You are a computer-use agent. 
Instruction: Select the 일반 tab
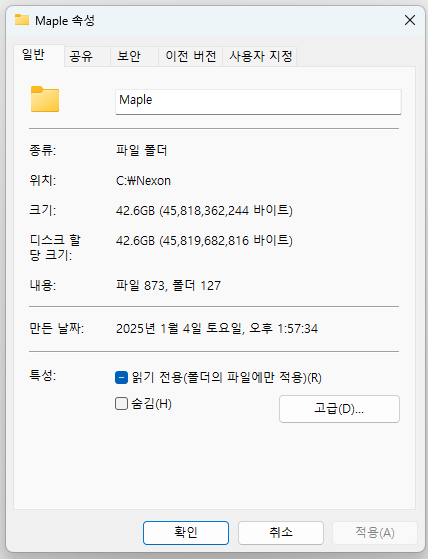(x=39, y=55)
